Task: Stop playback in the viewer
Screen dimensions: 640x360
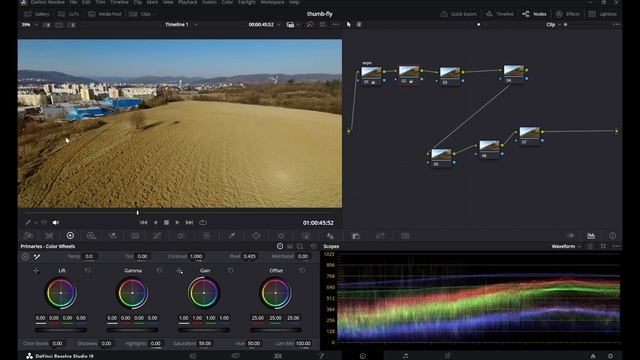Action: coord(166,222)
